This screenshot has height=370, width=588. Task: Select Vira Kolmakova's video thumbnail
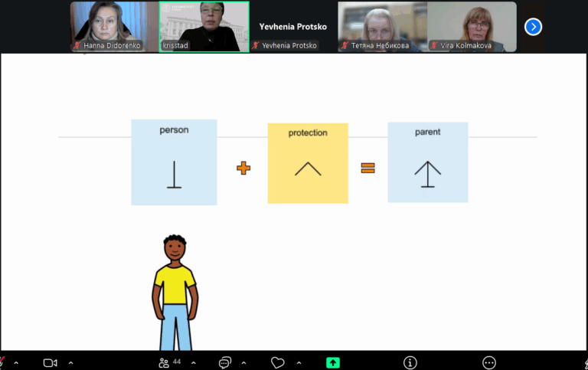472,26
